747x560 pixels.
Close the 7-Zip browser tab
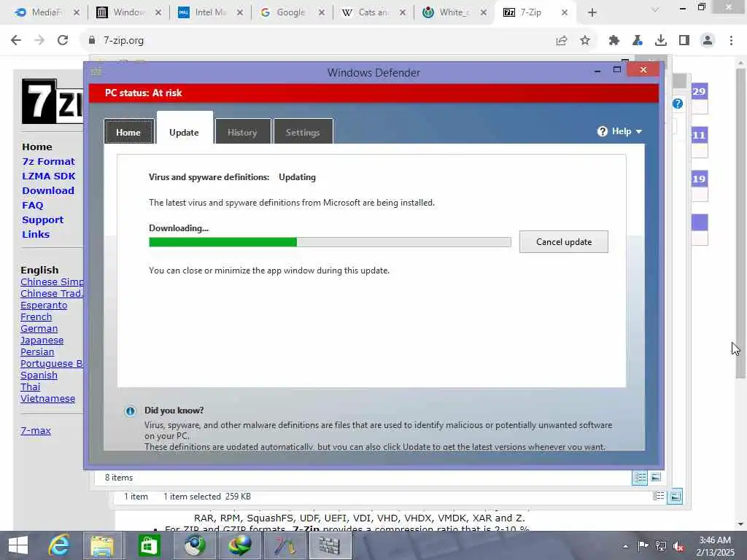click(565, 12)
